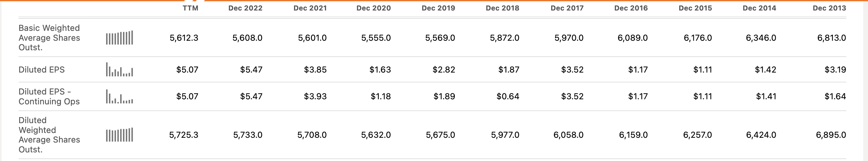Click the Diluted Weighted Average Shares sparkline
868x161 pixels.
point(119,135)
